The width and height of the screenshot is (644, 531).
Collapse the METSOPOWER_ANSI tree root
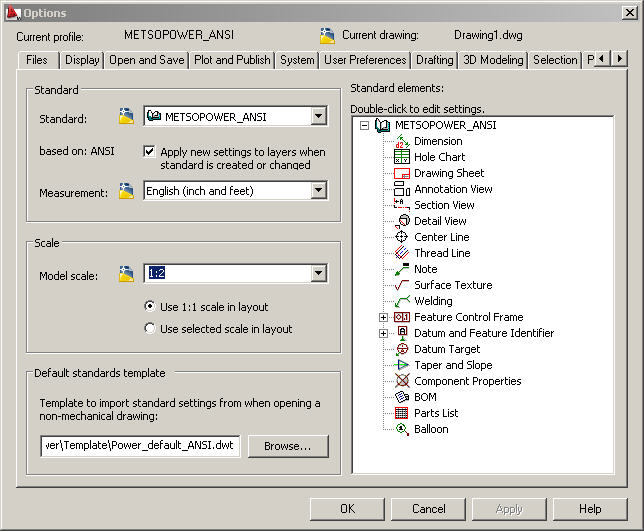364,125
